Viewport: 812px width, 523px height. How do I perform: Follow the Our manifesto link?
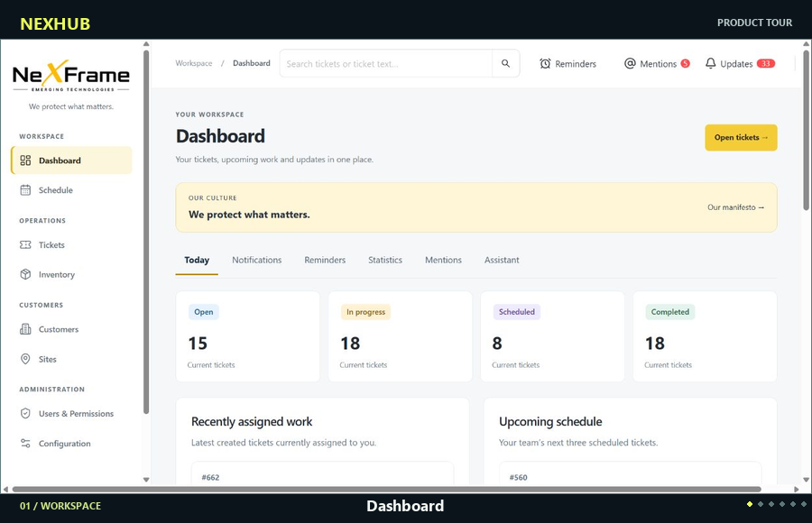pyautogui.click(x=735, y=207)
